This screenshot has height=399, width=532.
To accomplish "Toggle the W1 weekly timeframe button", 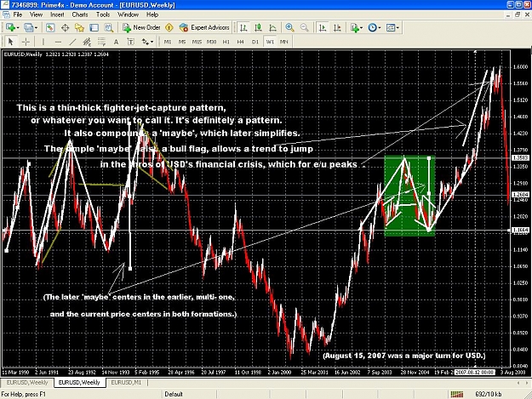I will (270, 42).
